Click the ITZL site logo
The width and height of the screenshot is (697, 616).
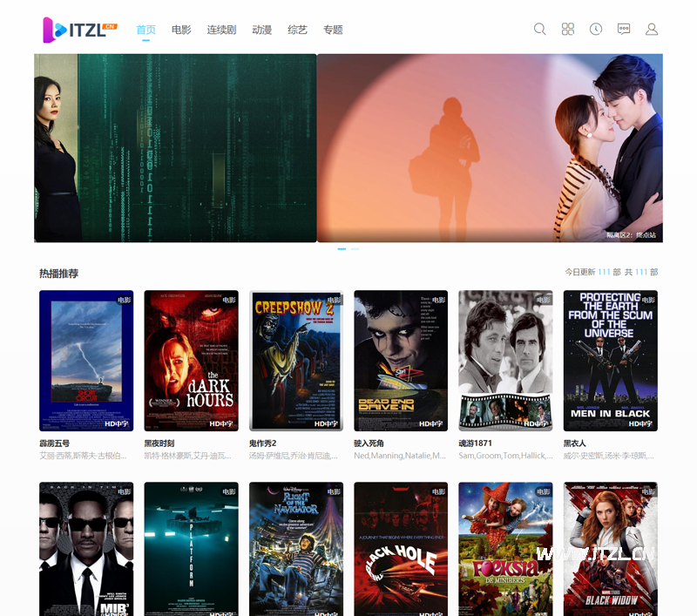click(80, 30)
